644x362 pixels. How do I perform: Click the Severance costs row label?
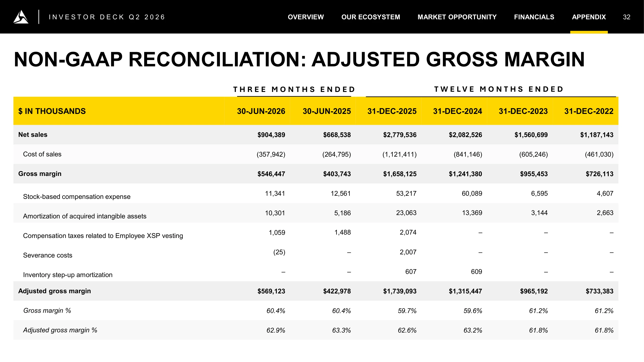pos(48,255)
